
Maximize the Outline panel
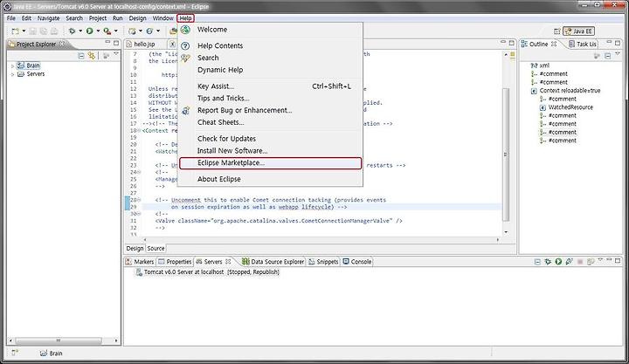tap(618, 43)
